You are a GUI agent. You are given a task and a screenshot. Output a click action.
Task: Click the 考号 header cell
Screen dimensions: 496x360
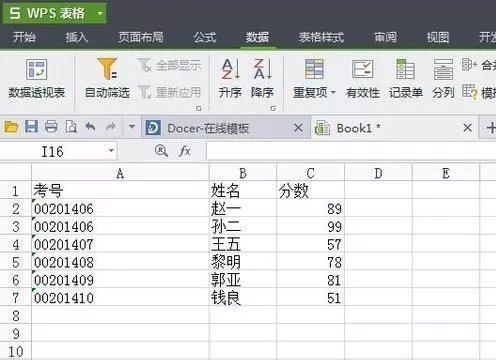click(120, 191)
